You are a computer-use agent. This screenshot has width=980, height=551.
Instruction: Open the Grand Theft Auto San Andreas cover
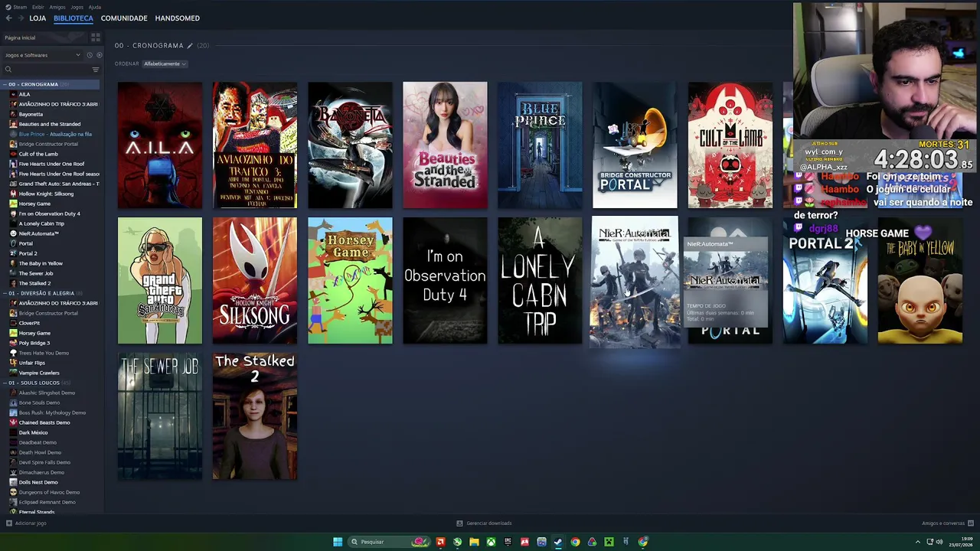click(x=160, y=281)
